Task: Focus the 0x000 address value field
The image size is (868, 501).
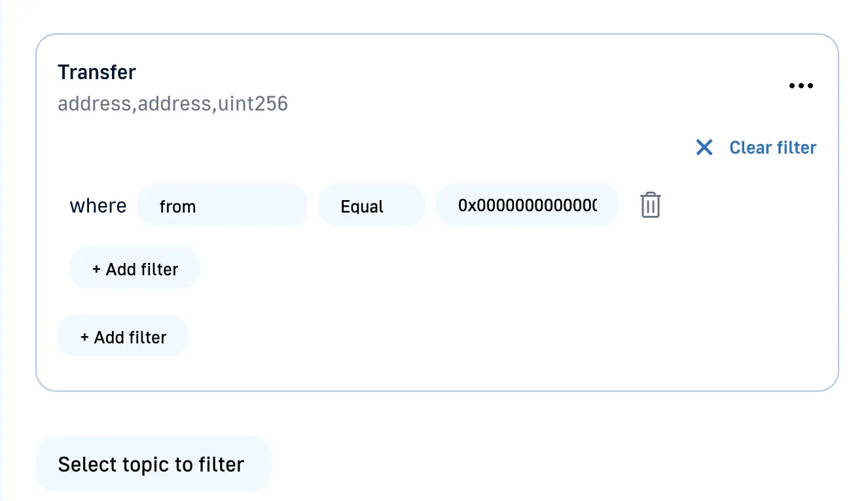Action: coord(527,205)
